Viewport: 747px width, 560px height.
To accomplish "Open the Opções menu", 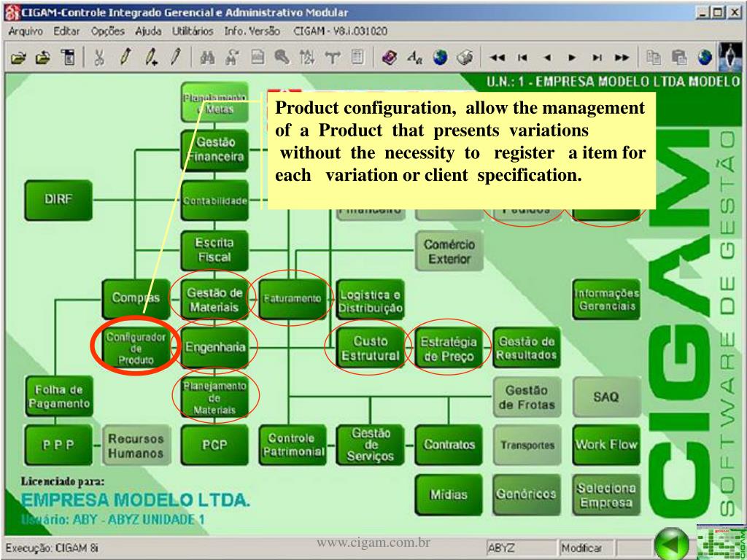I will 108,31.
